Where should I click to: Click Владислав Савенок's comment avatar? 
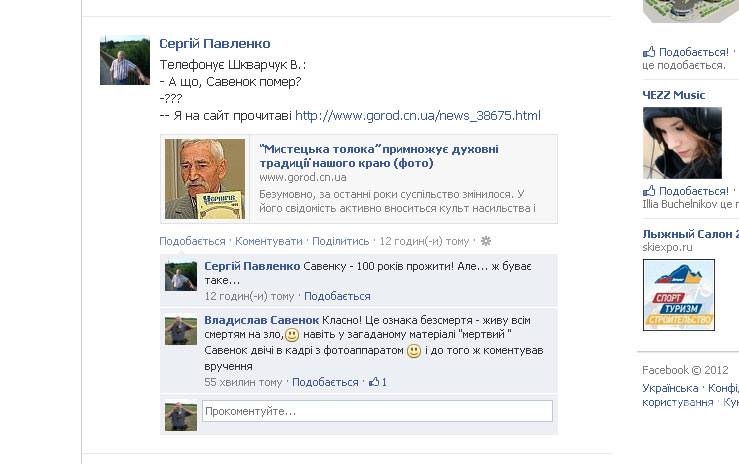pos(181,330)
